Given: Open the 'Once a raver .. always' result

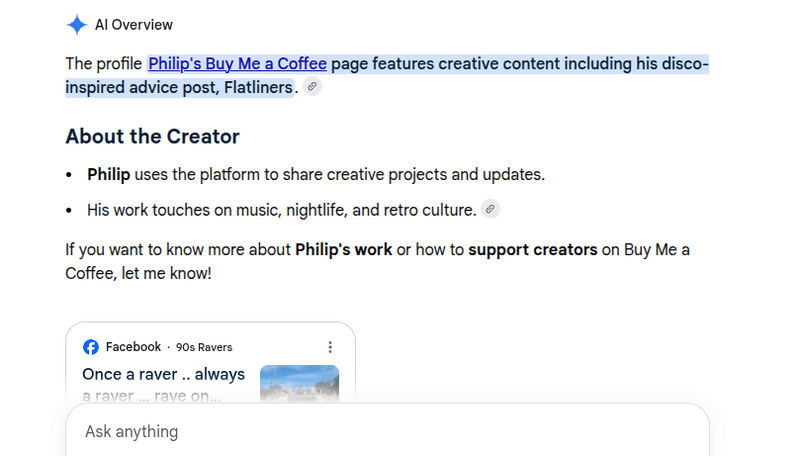Looking at the screenshot, I should click(163, 385).
